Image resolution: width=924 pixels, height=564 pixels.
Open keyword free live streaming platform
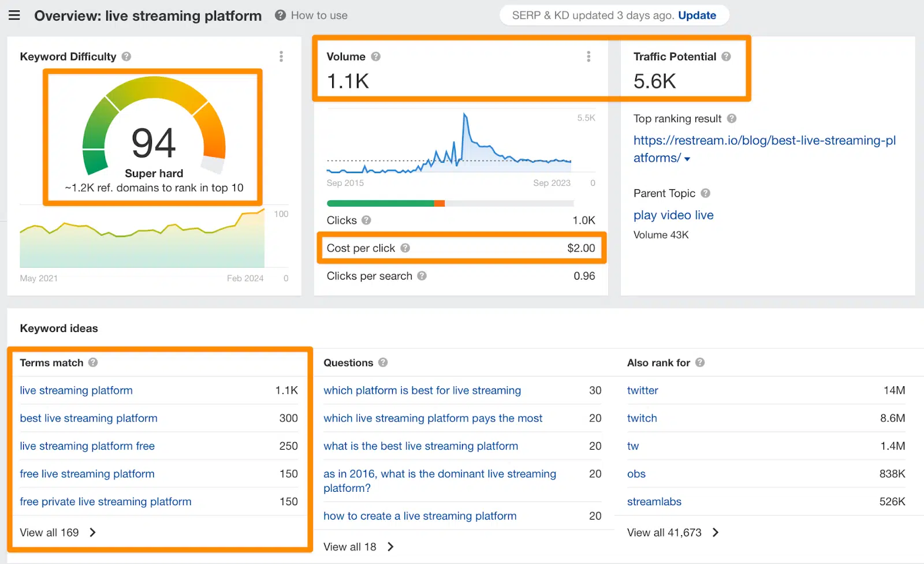point(87,473)
